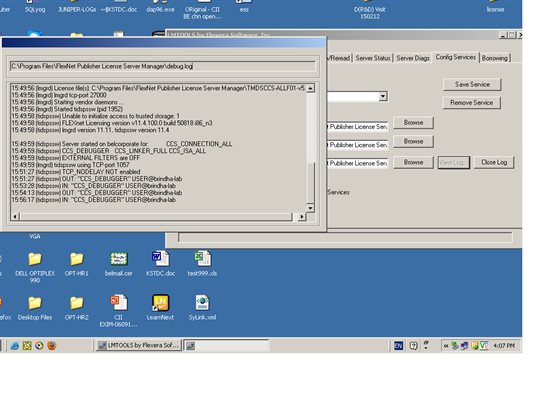The height and width of the screenshot is (412, 550).
Task: Click the log scrollbar down arrow
Action: pyautogui.click(x=310, y=208)
